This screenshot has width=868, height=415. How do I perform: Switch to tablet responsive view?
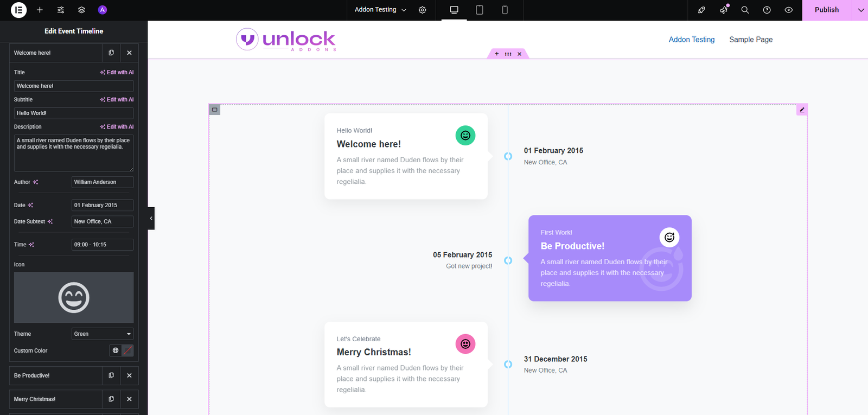tap(479, 10)
